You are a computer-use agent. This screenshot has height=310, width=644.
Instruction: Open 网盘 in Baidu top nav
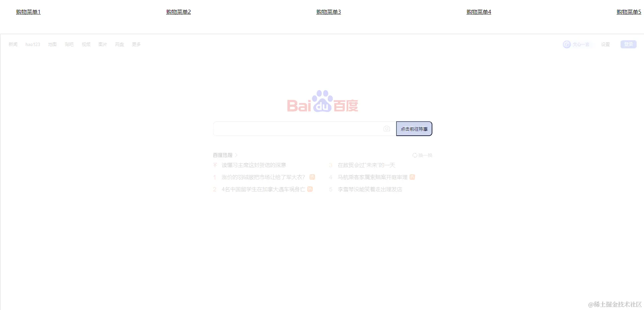click(119, 44)
